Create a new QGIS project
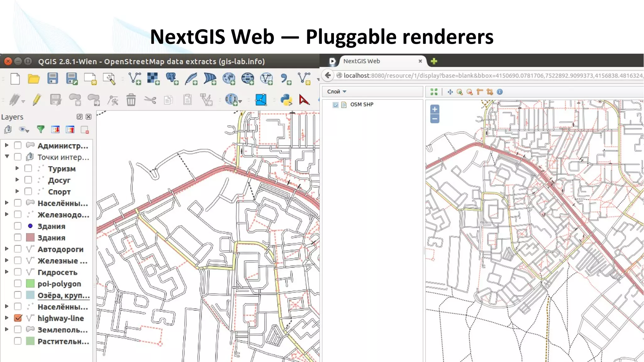 tap(15, 79)
